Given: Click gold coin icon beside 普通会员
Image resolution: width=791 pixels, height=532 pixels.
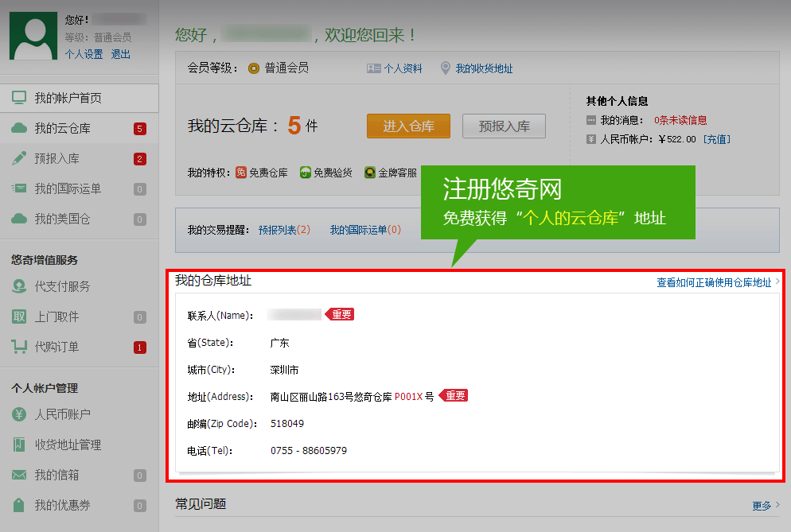Looking at the screenshot, I should (254, 68).
